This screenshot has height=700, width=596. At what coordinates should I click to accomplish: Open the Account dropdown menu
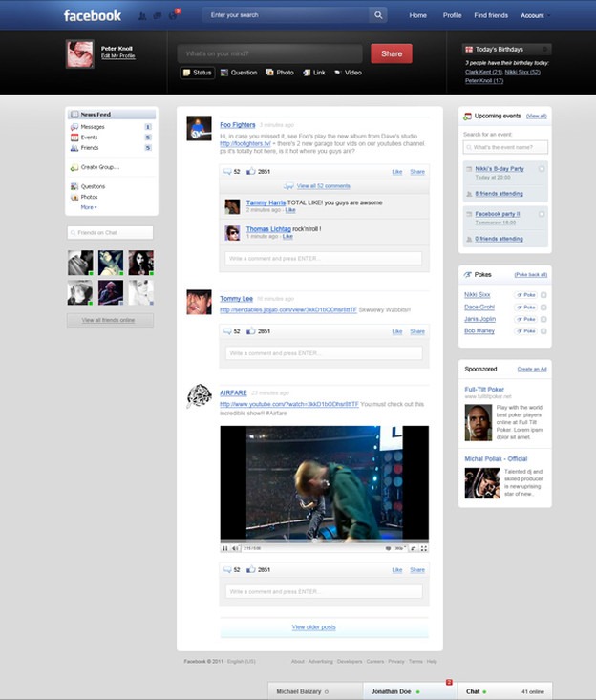coord(535,15)
